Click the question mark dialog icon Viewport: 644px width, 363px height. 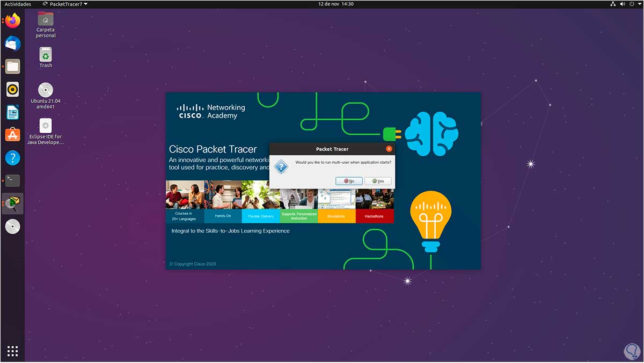point(281,166)
